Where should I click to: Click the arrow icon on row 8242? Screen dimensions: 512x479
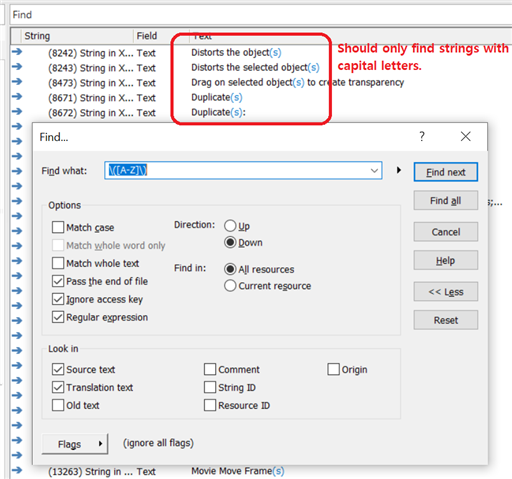pos(17,51)
